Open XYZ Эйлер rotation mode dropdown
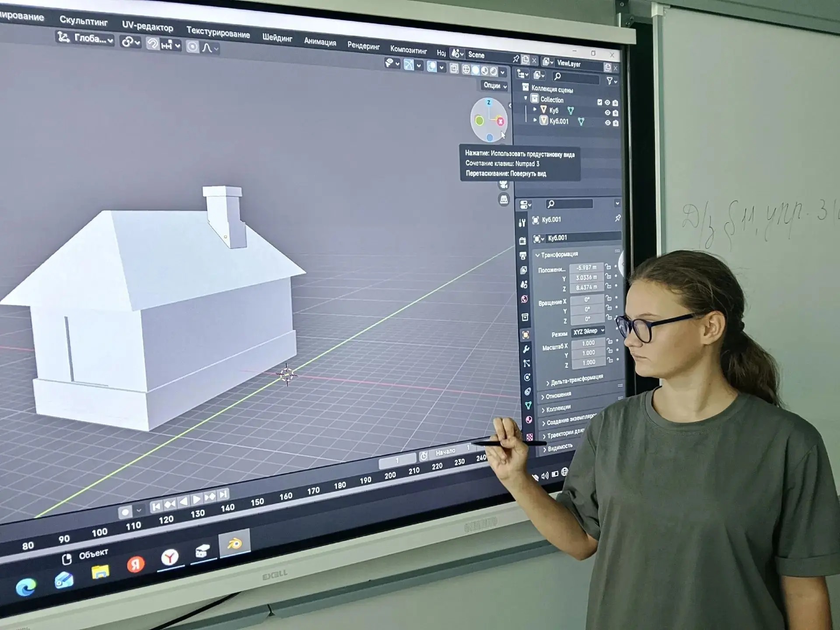This screenshot has height=630, width=840. [588, 332]
